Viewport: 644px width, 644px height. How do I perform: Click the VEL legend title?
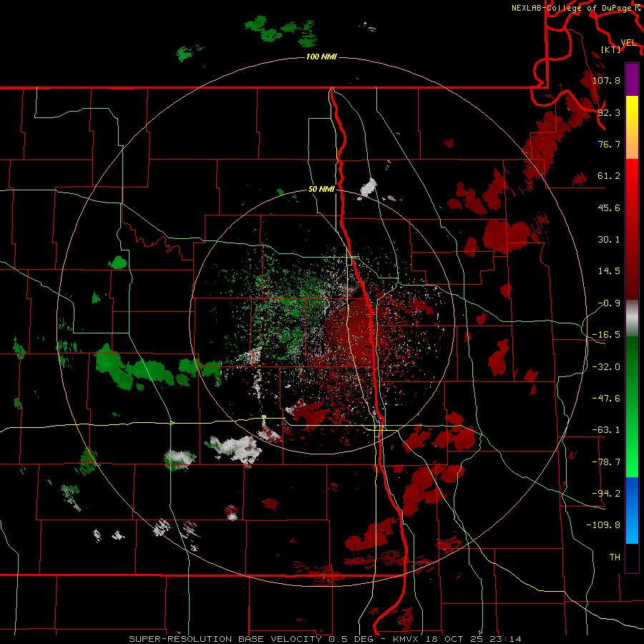[628, 43]
